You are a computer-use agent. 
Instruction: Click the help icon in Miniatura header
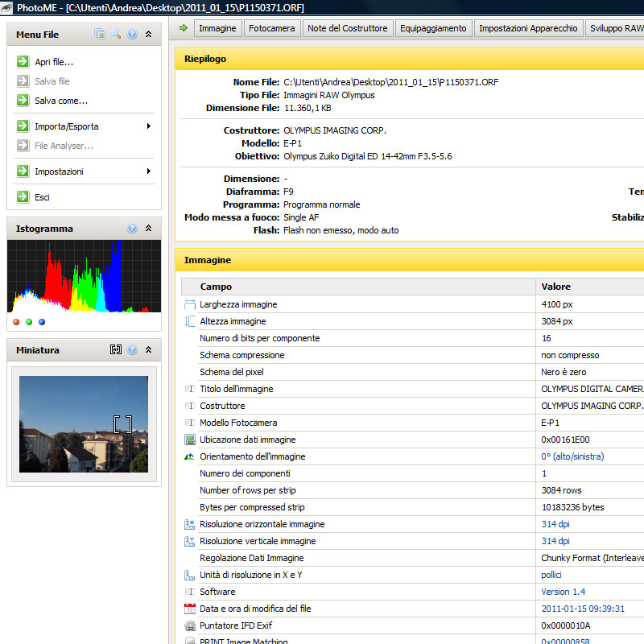(x=132, y=350)
